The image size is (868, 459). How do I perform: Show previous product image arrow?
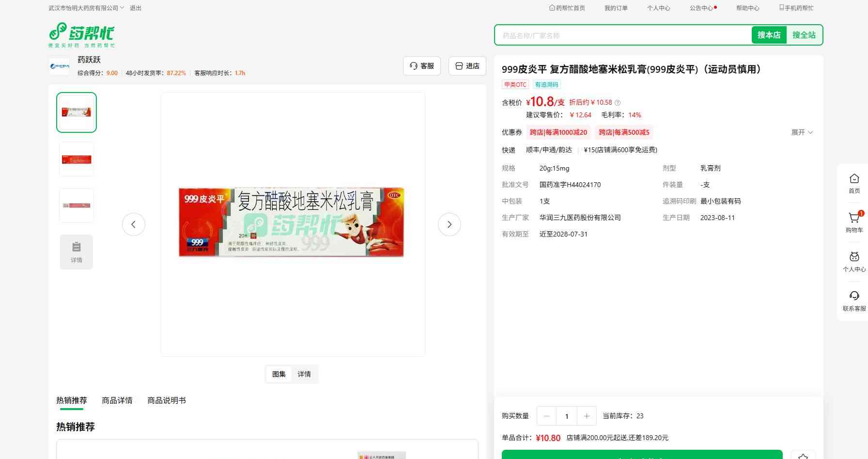134,224
